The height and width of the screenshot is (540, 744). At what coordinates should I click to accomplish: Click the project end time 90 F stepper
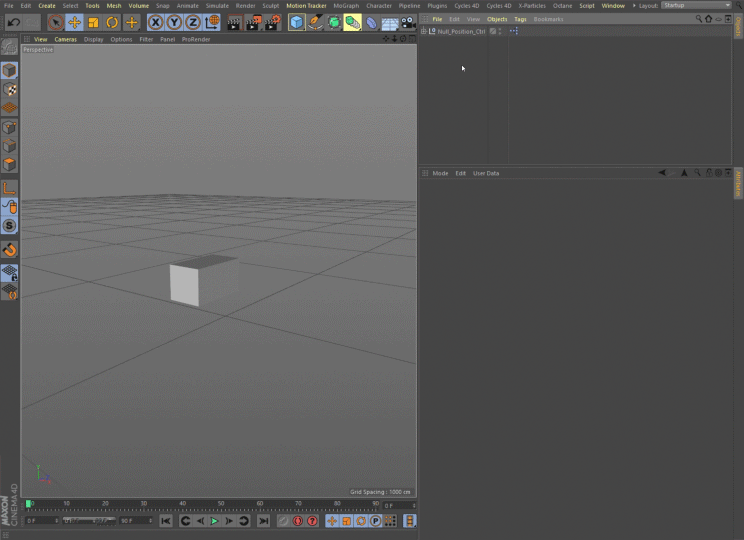[150, 521]
